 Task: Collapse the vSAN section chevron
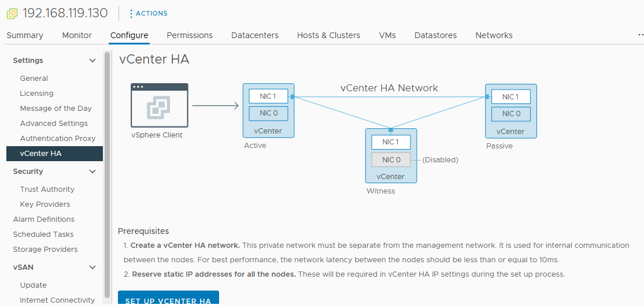(x=92, y=267)
